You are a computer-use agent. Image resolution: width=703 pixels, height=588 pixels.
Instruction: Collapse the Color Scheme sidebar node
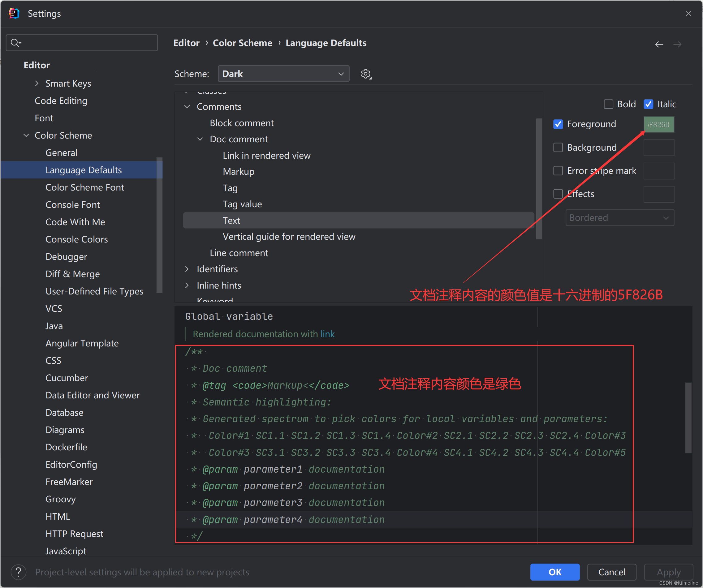(26, 135)
